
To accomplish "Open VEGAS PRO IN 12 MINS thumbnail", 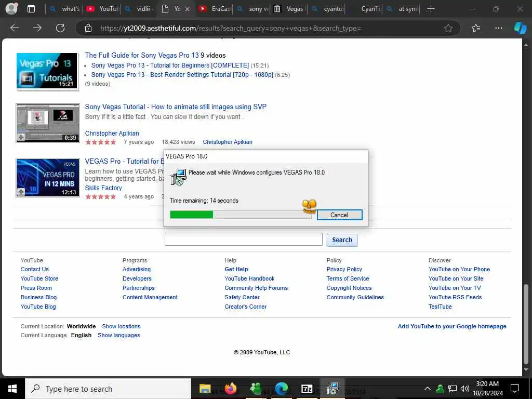I will (47, 178).
